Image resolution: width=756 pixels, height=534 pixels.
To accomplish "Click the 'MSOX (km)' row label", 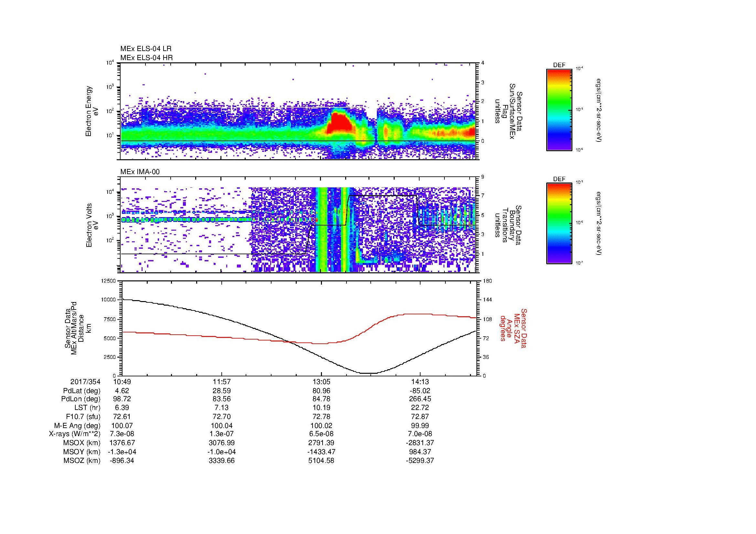I will (82, 443).
